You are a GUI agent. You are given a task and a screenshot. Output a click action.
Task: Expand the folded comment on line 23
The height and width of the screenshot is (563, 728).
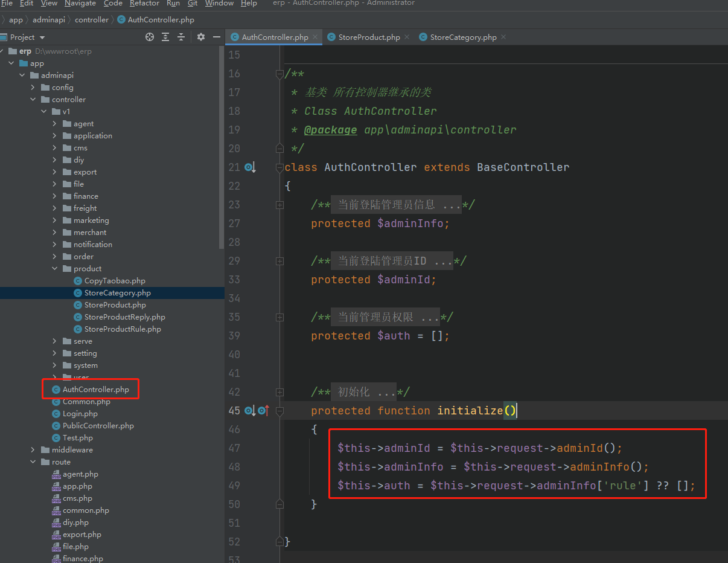tap(279, 205)
